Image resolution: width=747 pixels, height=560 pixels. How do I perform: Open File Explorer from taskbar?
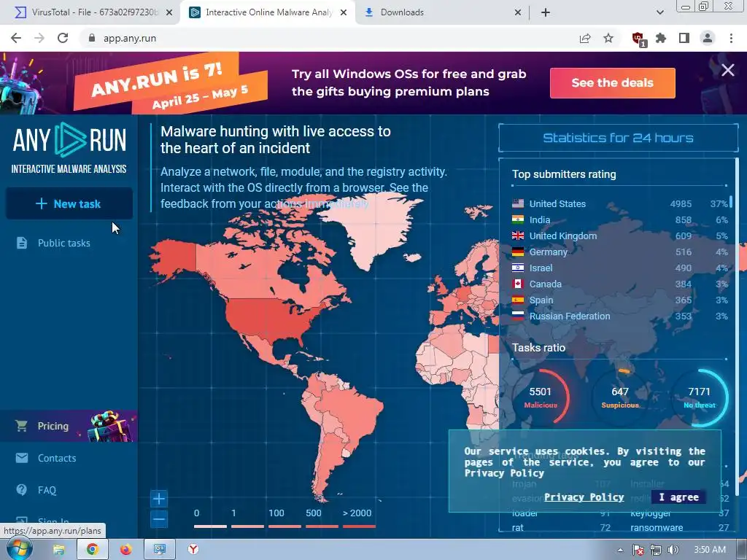click(x=58, y=550)
